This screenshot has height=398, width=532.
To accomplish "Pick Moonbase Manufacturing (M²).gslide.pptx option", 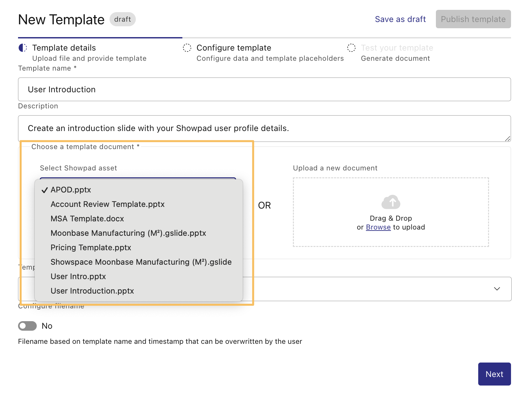I will (x=138, y=233).
